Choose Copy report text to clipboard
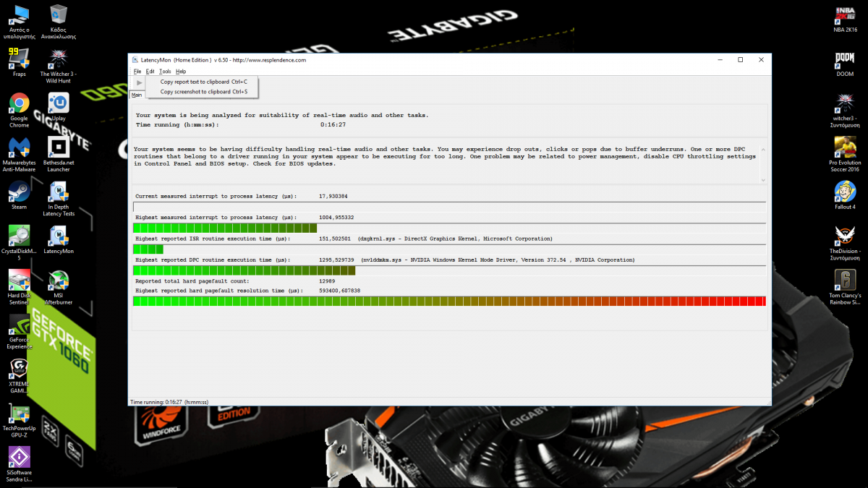Image resolution: width=868 pixels, height=488 pixels. click(x=202, y=82)
